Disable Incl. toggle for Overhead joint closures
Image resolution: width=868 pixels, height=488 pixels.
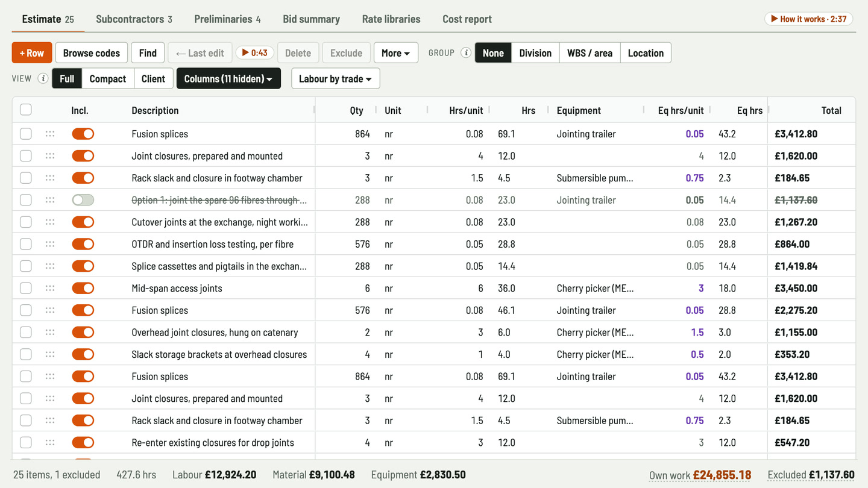click(x=83, y=332)
